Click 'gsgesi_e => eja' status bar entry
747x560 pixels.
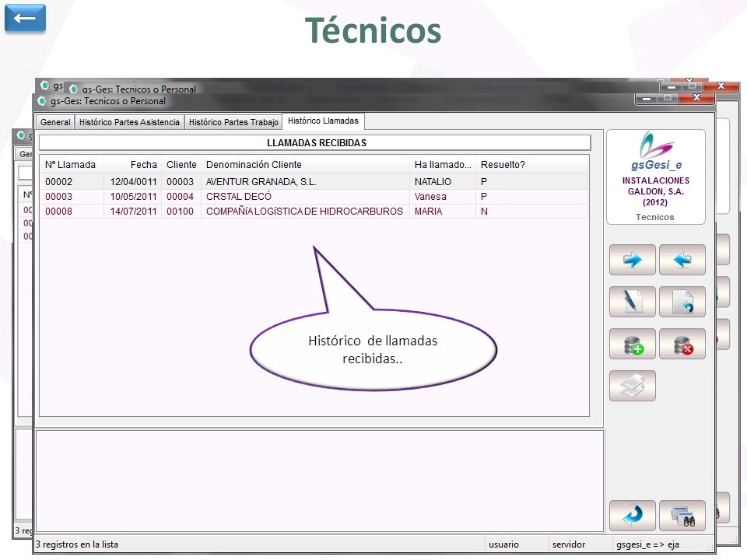pos(647,544)
